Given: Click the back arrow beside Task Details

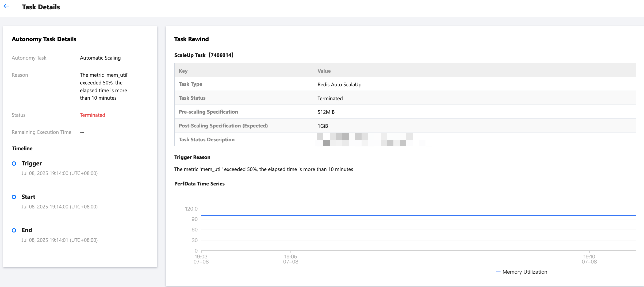Looking at the screenshot, I should click(x=6, y=6).
